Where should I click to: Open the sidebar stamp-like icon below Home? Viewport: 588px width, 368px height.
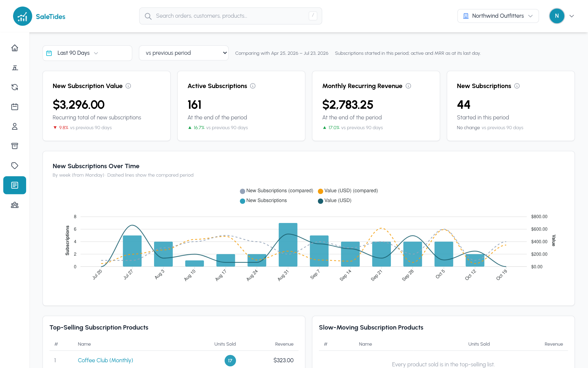[15, 68]
